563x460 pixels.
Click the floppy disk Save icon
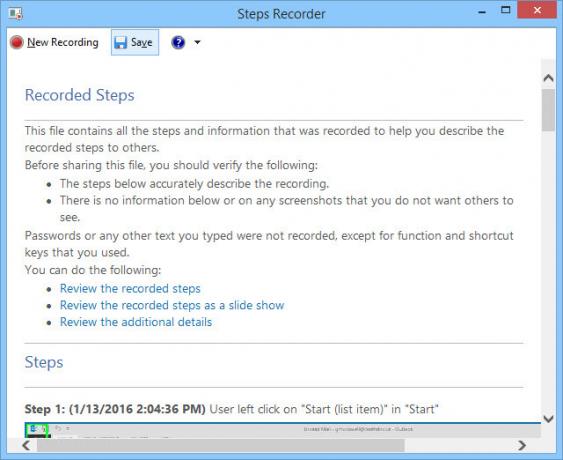point(120,43)
